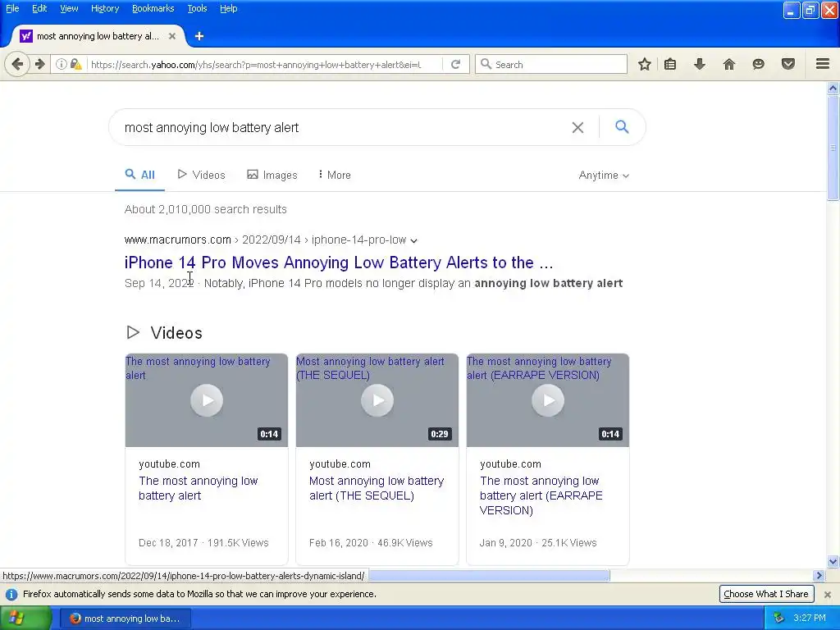Close the Yahoo search results tab
This screenshot has width=840, height=630.
click(x=172, y=36)
